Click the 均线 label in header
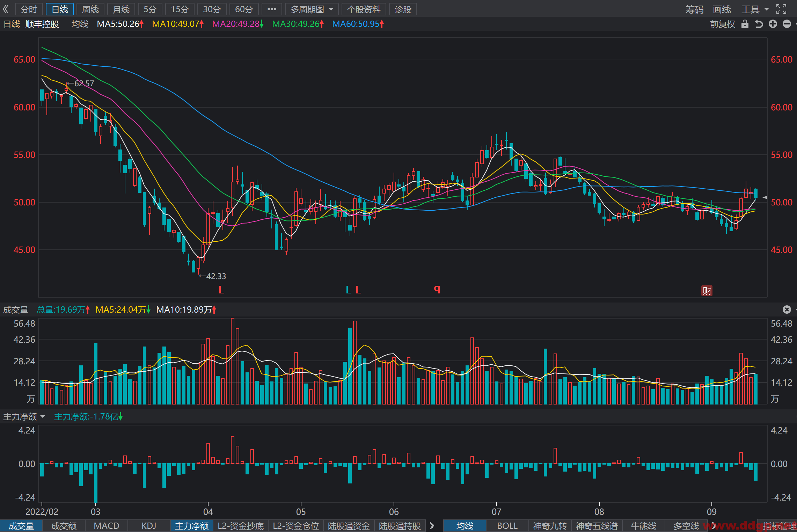 (80, 24)
